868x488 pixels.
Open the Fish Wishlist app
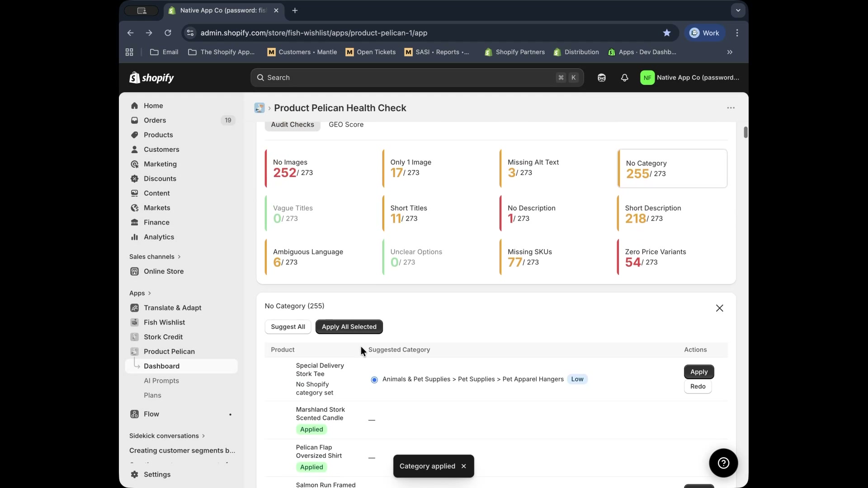[164, 322]
